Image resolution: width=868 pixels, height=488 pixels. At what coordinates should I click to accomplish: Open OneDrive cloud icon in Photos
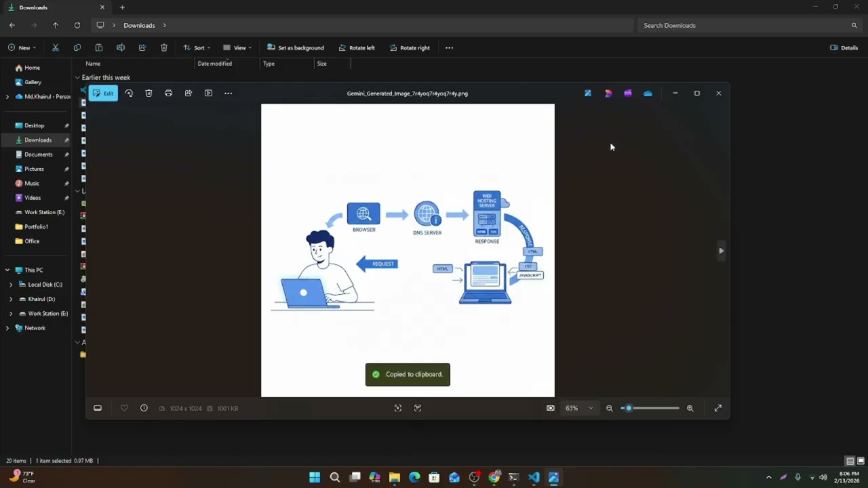(x=648, y=94)
